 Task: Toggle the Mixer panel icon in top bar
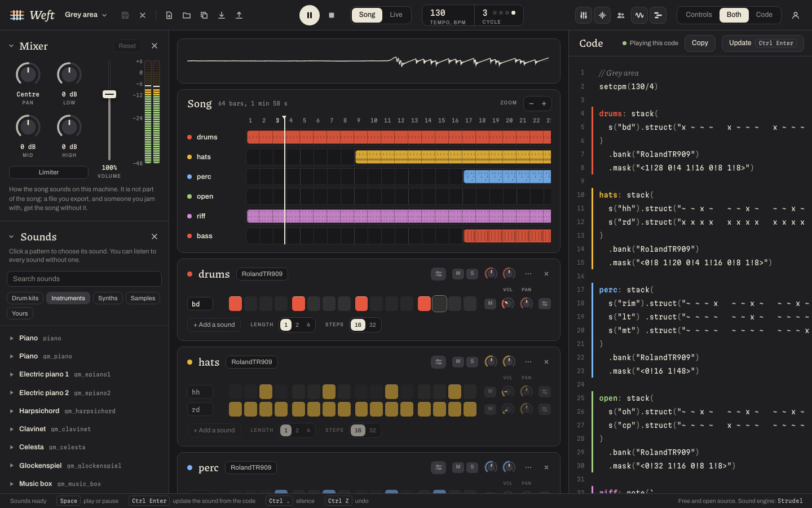point(584,15)
